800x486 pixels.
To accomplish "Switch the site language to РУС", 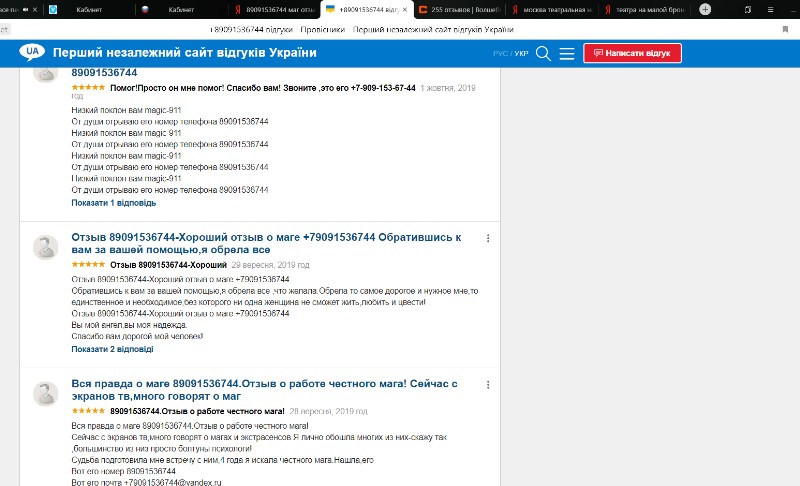I will pos(501,54).
